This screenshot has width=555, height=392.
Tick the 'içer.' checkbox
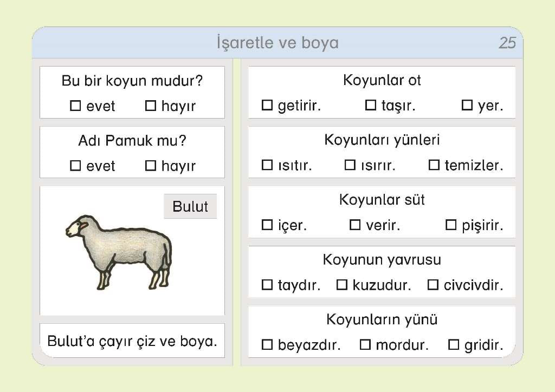point(267,224)
